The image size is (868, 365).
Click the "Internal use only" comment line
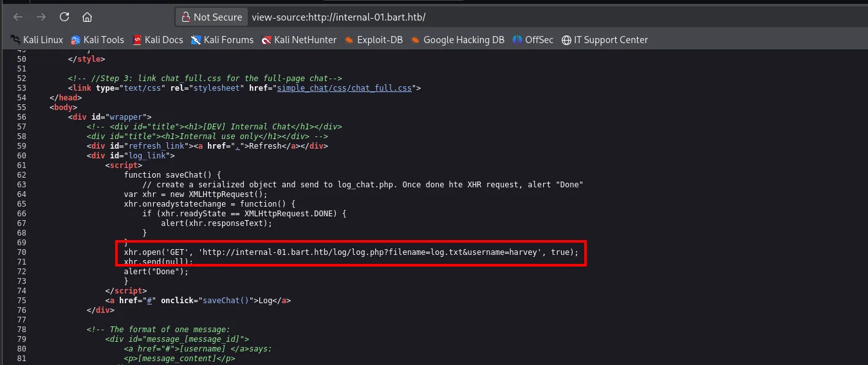(x=208, y=136)
